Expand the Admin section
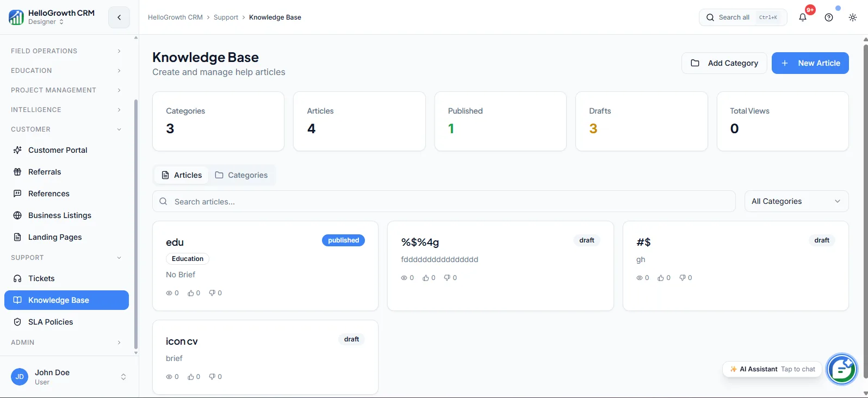 click(66, 343)
